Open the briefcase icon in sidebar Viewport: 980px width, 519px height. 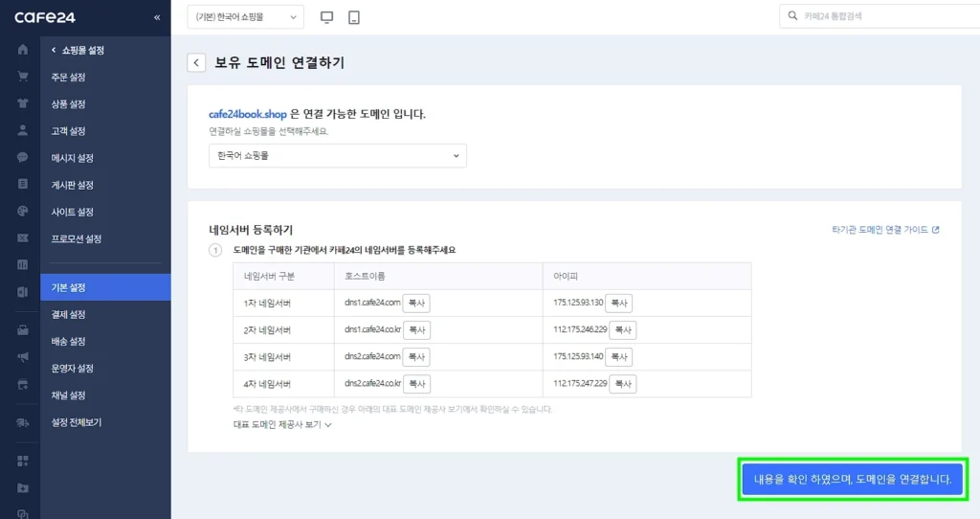coord(23,330)
